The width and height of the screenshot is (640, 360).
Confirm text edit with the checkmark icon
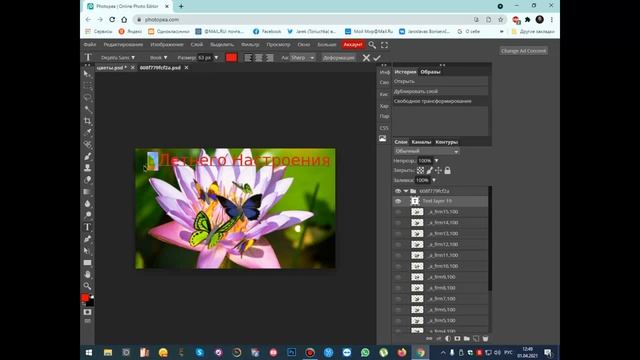pos(377,58)
